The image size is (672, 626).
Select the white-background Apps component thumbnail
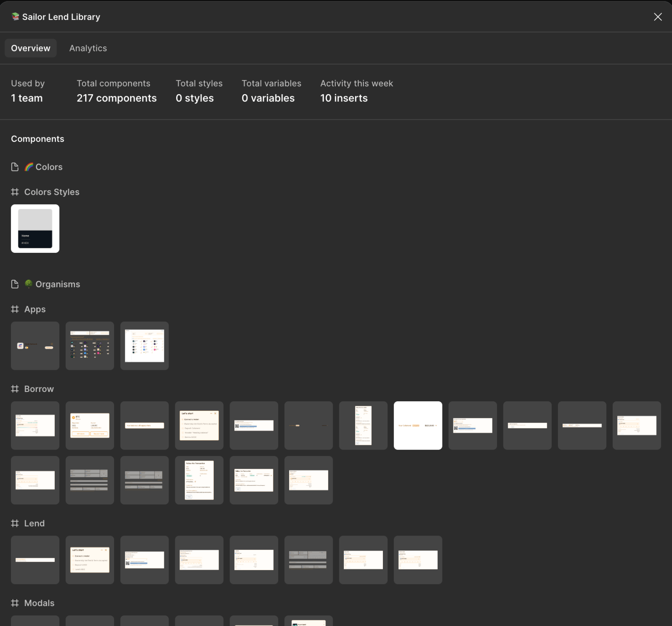pos(144,346)
